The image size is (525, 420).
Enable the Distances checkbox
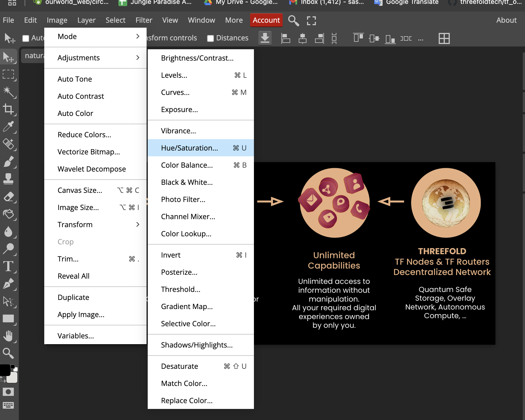click(210, 38)
